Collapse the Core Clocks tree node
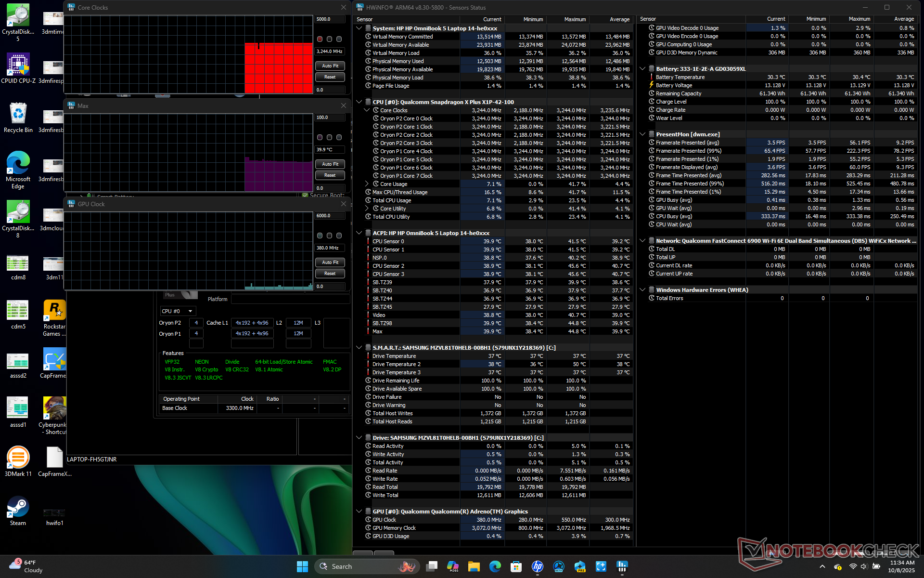924x578 pixels. point(367,110)
